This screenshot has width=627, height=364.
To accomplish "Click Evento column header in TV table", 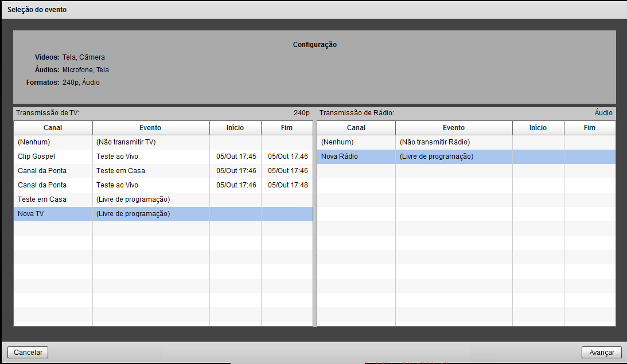I will (x=150, y=128).
